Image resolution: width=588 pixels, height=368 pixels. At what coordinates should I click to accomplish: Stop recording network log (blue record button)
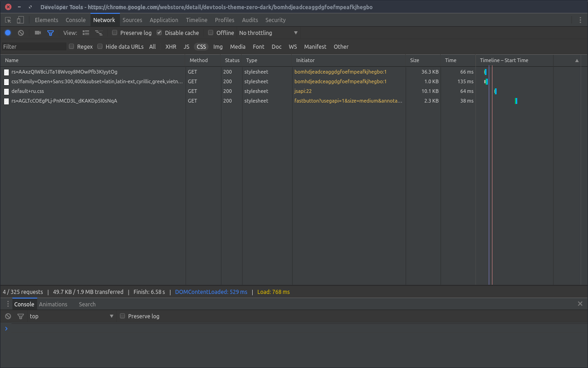8,33
